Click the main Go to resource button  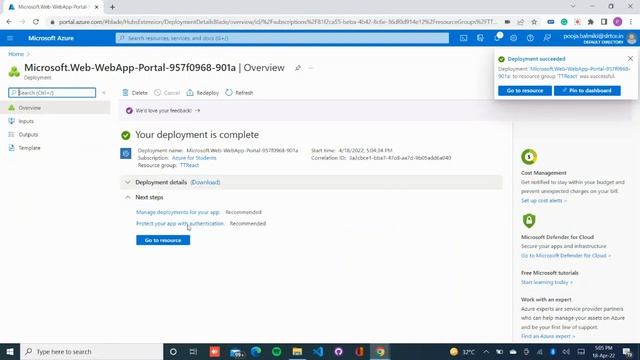(163, 240)
